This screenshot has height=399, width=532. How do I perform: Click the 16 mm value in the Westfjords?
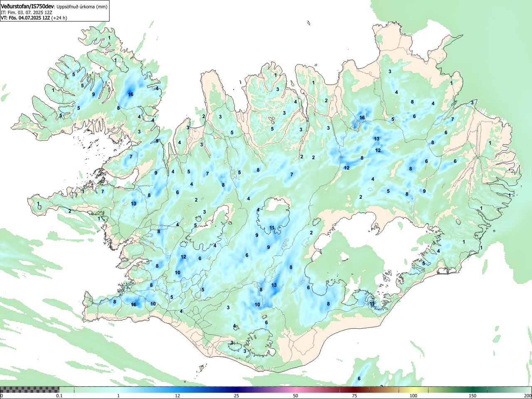click(x=131, y=94)
